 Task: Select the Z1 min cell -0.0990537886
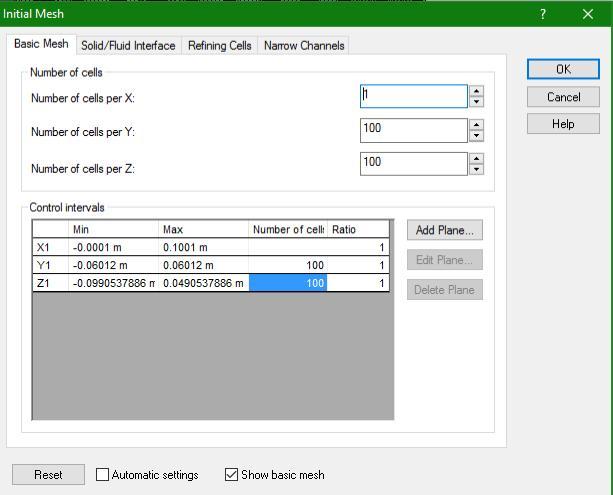point(113,283)
